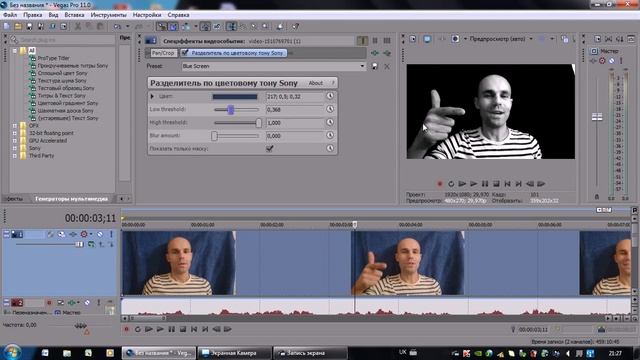This screenshot has width=640, height=360.
Task: Click the stop button under the preview window
Action: point(496,184)
